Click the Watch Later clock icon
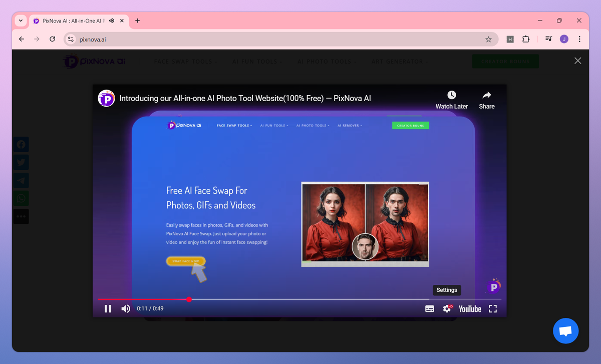 tap(452, 95)
